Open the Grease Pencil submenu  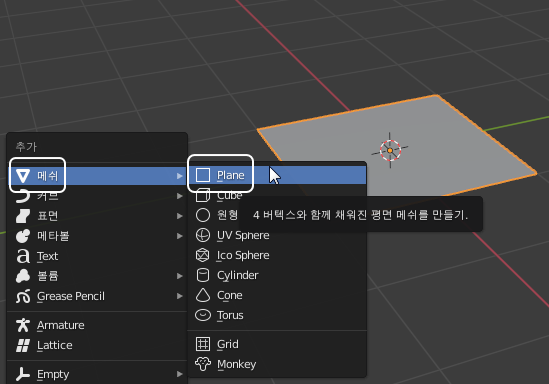[97, 296]
